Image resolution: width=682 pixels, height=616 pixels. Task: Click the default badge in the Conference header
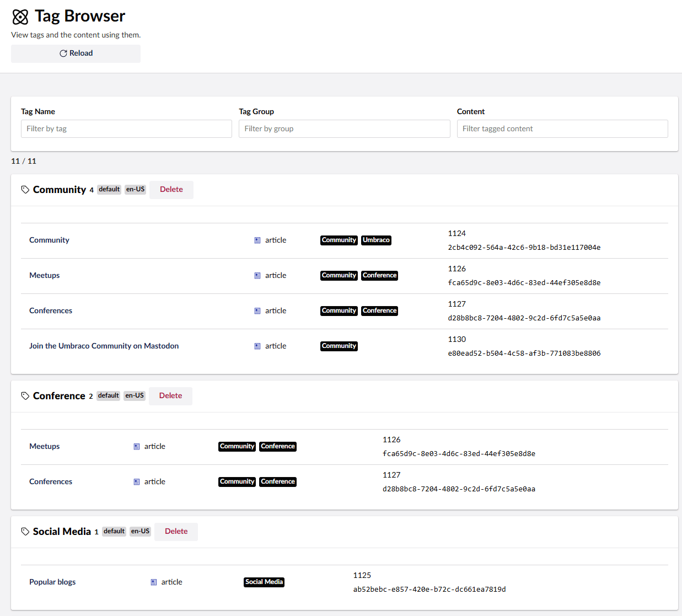[x=109, y=396]
